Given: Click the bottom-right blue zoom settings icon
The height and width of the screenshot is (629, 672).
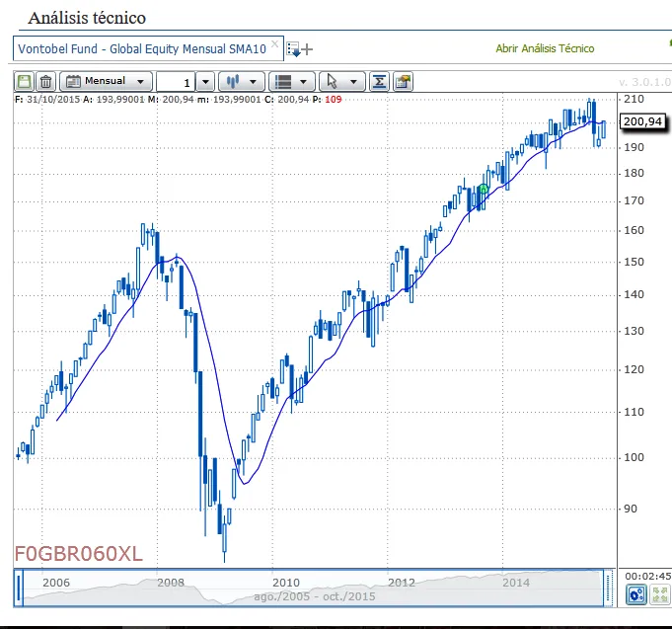Looking at the screenshot, I should [x=636, y=594].
